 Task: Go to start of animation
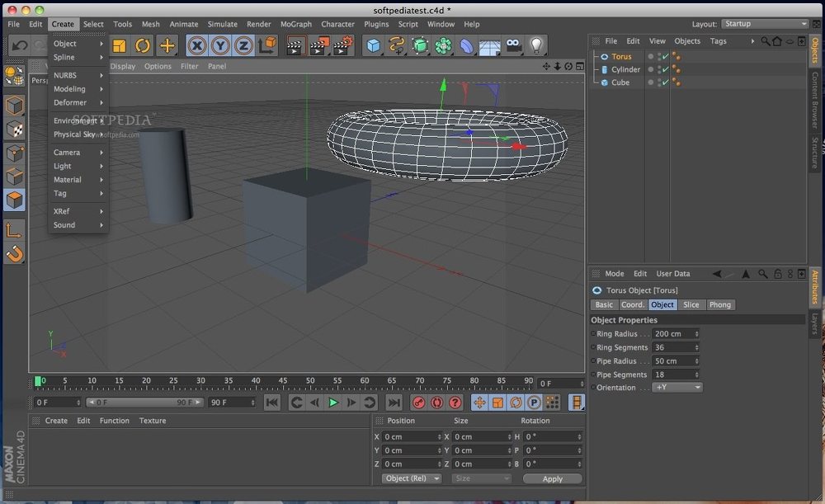pos(272,403)
